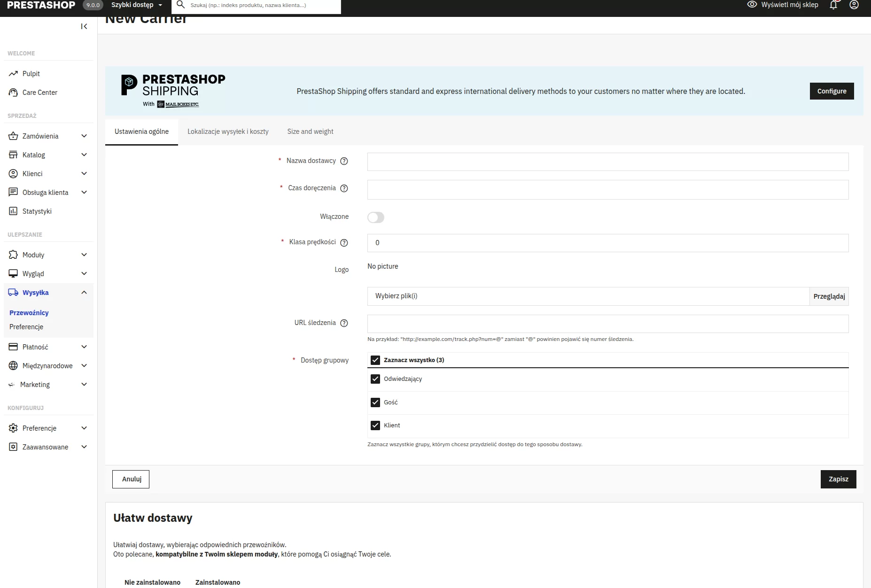The image size is (871, 588).
Task: Open the Szybki dostęp dropdown
Action: pos(136,5)
